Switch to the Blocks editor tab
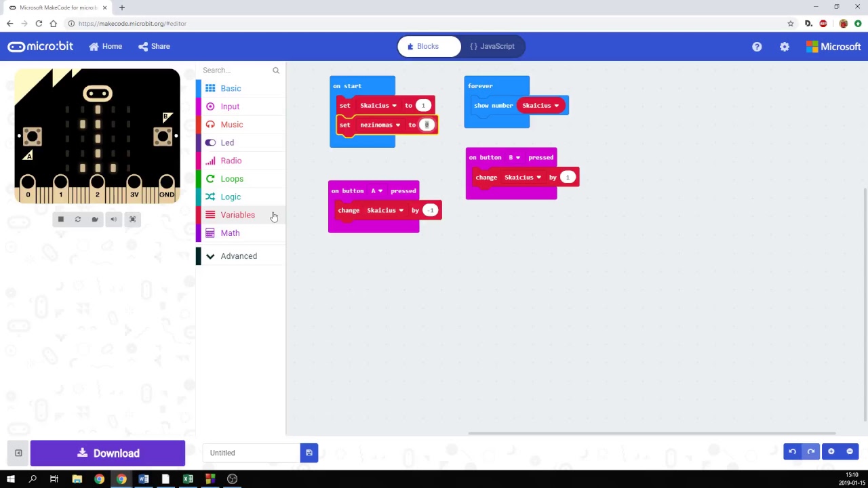Viewport: 868px width, 488px height. tap(429, 46)
